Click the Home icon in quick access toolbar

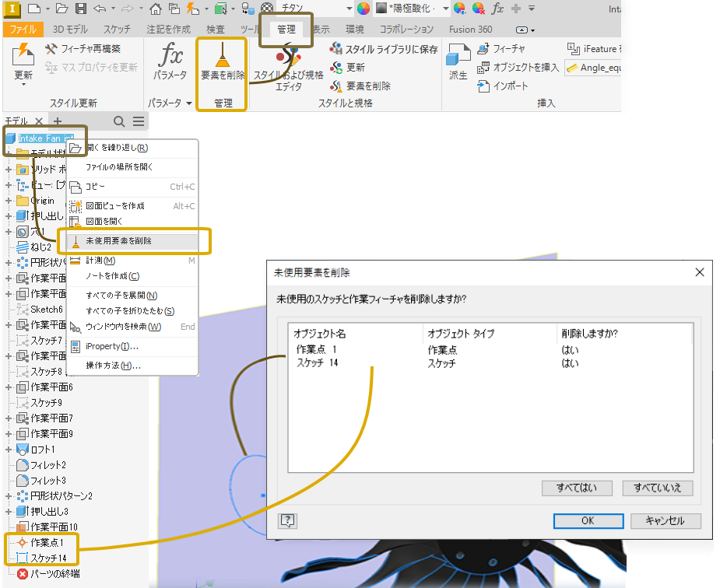tap(156, 9)
